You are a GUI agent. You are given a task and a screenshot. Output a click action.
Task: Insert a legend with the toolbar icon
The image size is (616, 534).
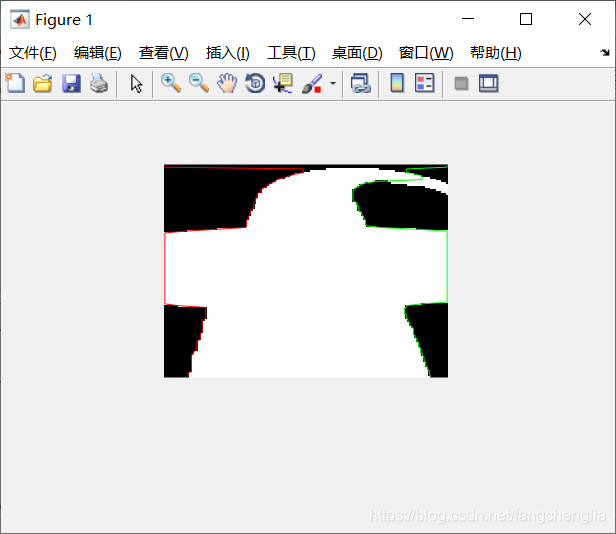click(x=425, y=83)
